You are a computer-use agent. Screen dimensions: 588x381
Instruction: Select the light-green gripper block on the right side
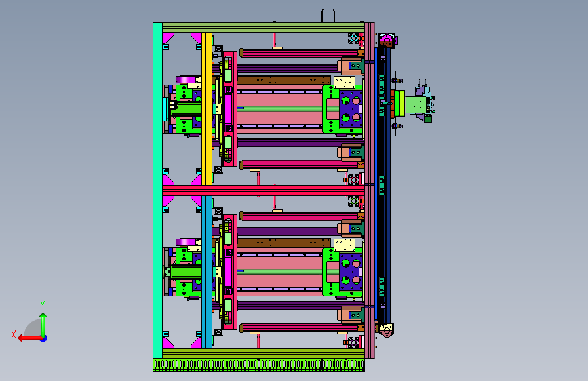pos(416,104)
